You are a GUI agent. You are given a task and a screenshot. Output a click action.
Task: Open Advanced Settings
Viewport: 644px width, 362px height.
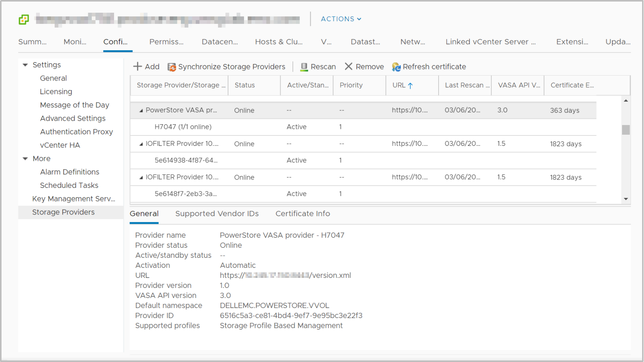[72, 118]
